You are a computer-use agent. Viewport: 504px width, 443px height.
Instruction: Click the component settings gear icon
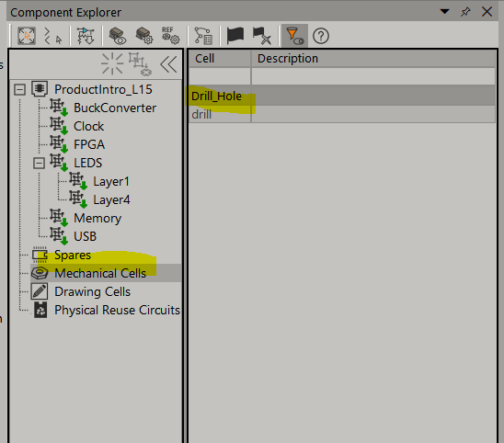click(144, 36)
